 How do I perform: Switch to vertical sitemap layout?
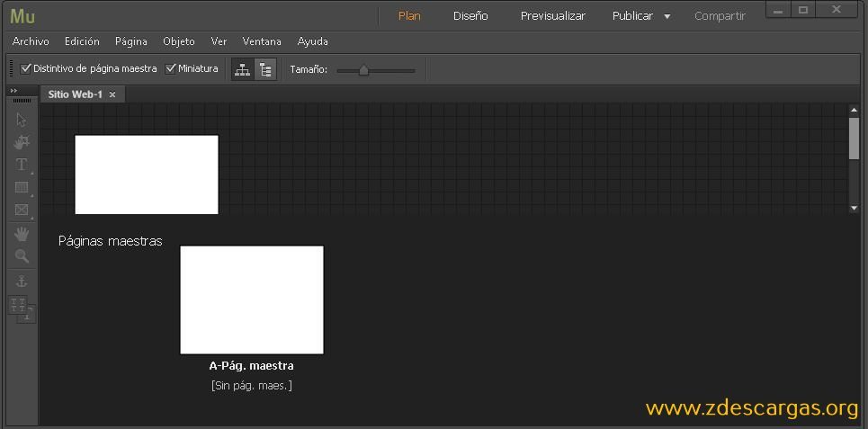(265, 70)
